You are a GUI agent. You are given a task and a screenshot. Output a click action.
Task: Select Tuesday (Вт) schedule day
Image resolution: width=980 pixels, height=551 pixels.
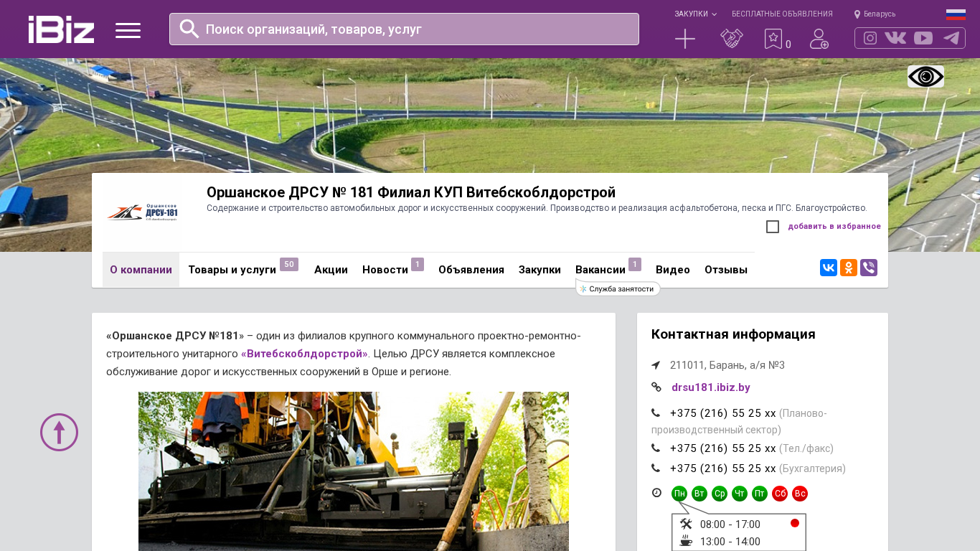coord(699,494)
